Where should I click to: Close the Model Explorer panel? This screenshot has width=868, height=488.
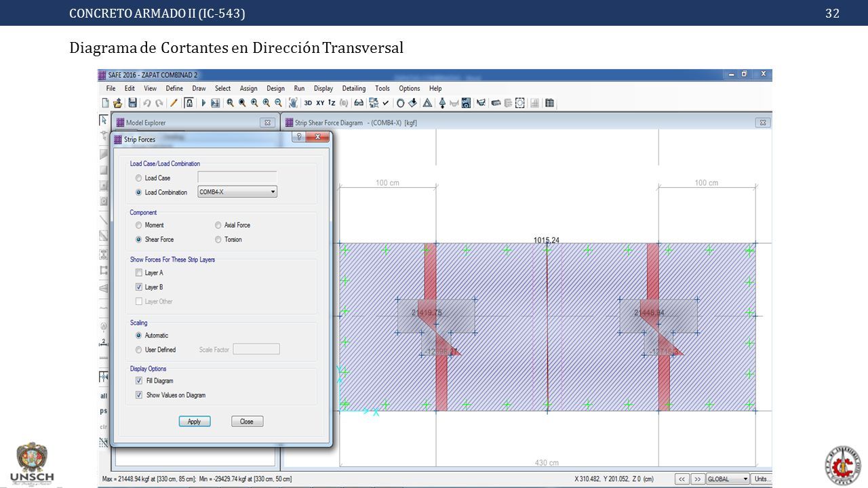point(267,123)
